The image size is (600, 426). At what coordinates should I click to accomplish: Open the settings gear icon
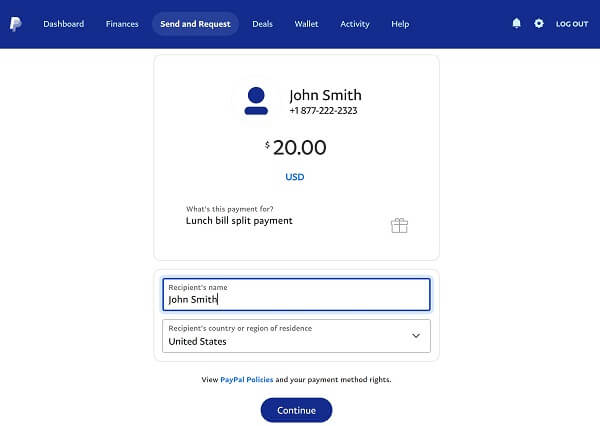point(539,23)
